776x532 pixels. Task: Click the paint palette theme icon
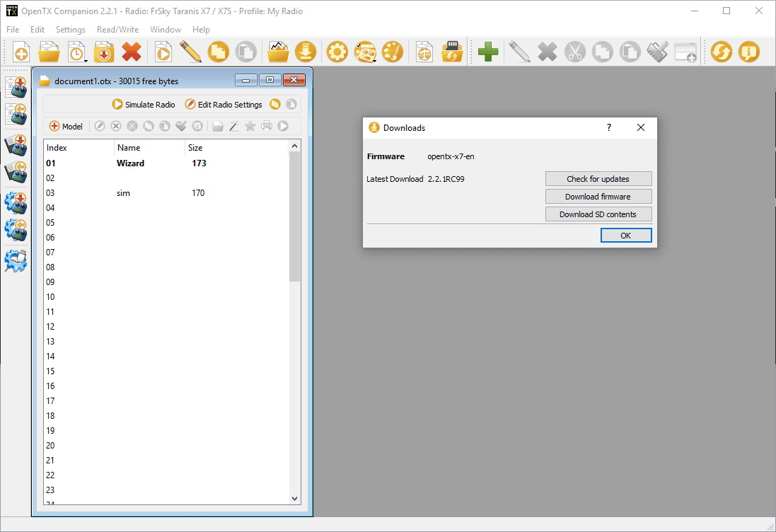coord(393,52)
